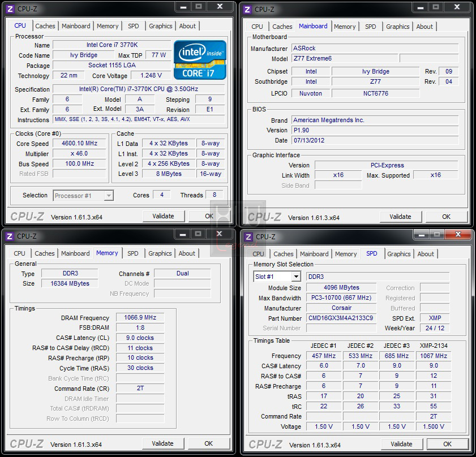Open About tab in the SPD window
476x457 pixels.
[x=426, y=254]
